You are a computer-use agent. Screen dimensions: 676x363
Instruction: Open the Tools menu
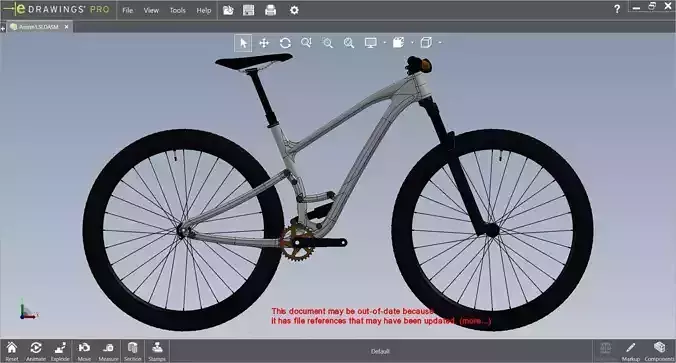pyautogui.click(x=177, y=10)
